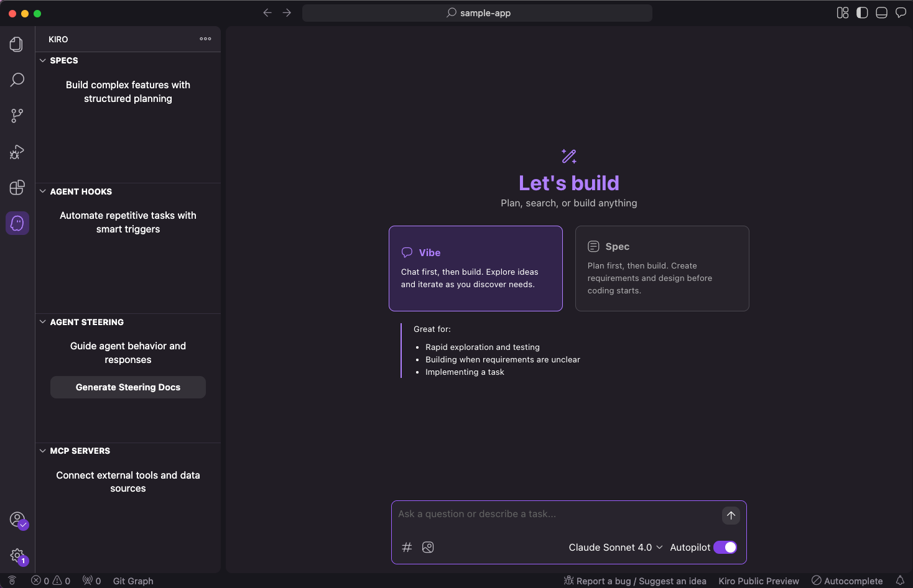Click 'Building when requirements are unclear' bullet
This screenshot has height=588, width=913.
[503, 359]
